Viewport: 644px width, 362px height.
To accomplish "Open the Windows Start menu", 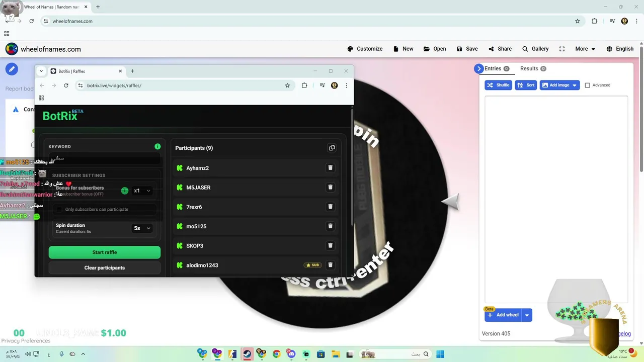I will (440, 354).
